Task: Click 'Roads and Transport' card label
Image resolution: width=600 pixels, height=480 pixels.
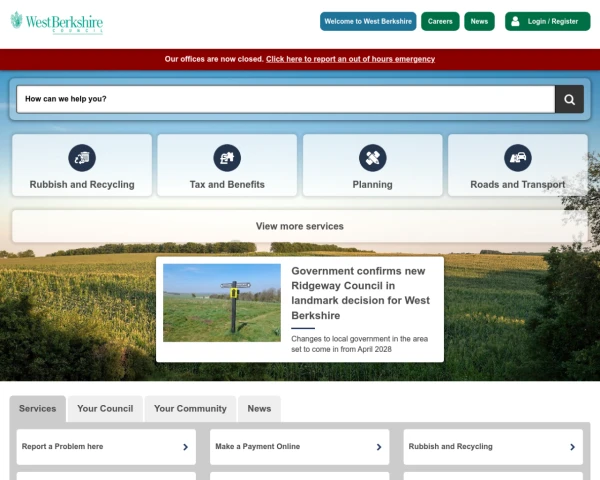Action: pyautogui.click(x=518, y=184)
